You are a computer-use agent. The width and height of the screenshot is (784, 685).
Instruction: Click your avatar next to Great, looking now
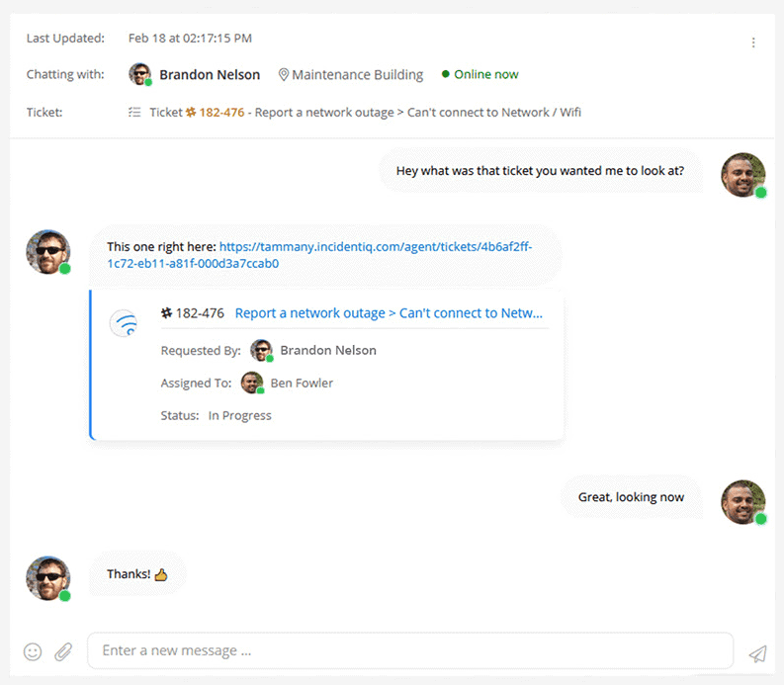coord(742,501)
